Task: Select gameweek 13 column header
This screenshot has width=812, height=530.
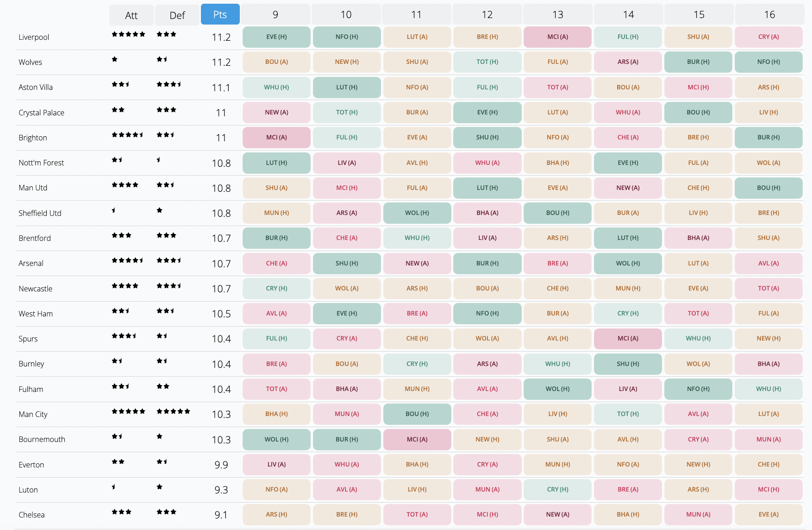Action: coord(558,14)
